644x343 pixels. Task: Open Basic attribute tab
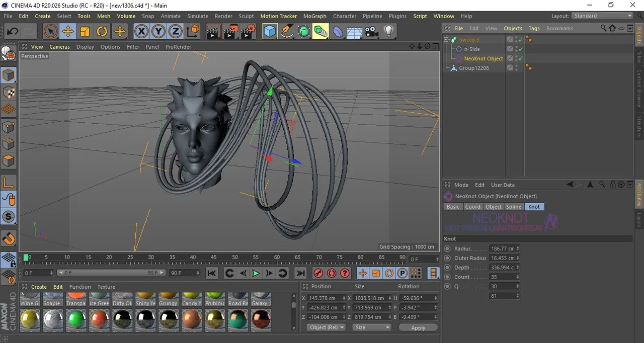pyautogui.click(x=453, y=207)
